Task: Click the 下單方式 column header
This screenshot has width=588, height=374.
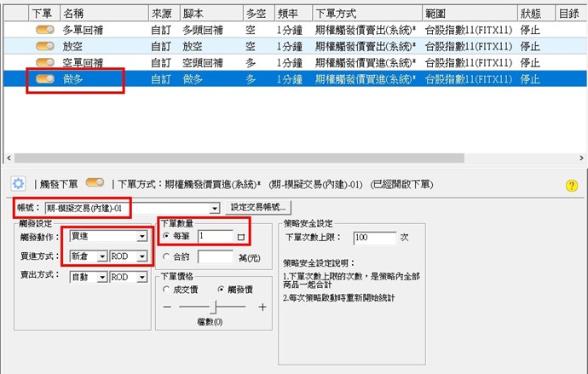Action: [367, 14]
